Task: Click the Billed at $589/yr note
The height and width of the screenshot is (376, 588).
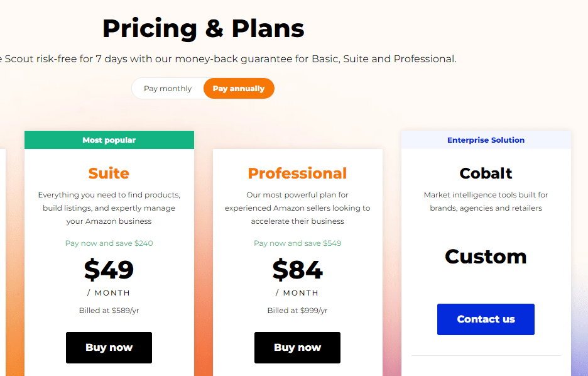Action: 109,311
